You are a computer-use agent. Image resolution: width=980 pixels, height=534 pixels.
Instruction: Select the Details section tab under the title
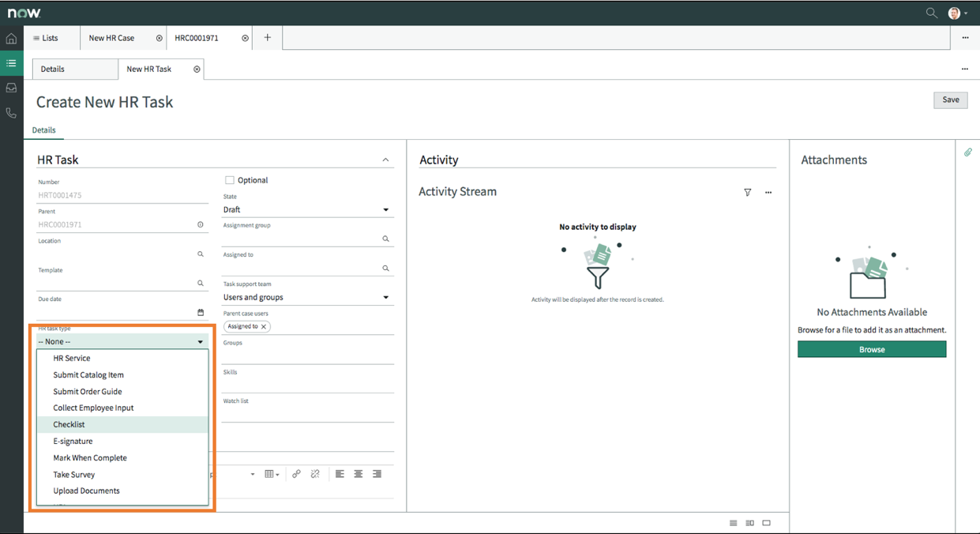click(43, 130)
